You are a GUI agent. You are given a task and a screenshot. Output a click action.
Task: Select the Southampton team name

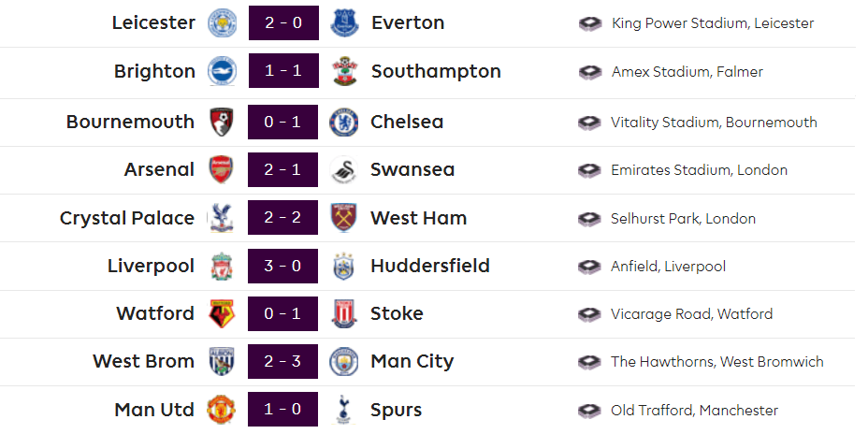pyautogui.click(x=436, y=72)
